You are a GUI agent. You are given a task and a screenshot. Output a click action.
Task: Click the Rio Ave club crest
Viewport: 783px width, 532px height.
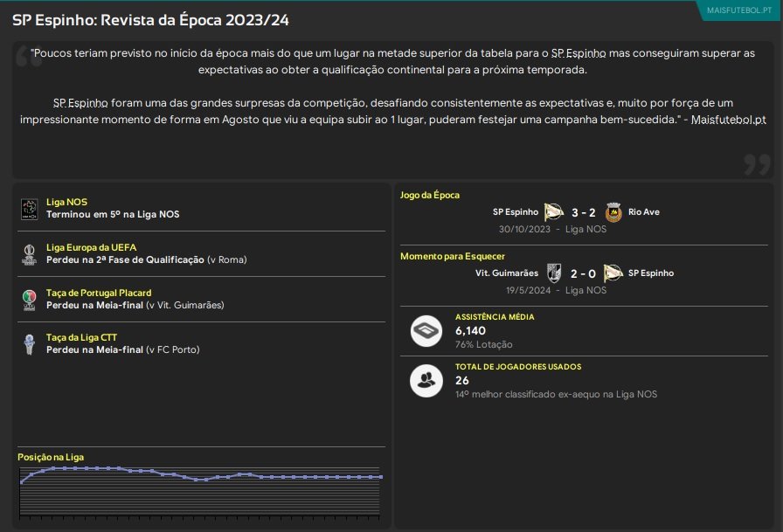(x=613, y=212)
